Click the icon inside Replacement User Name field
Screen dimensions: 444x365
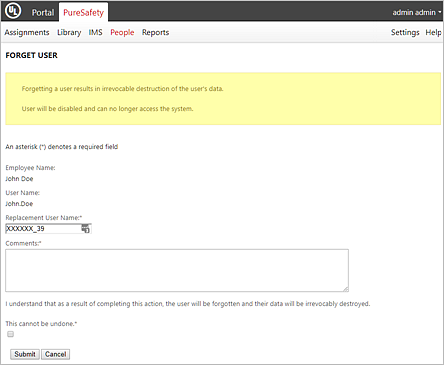coord(86,228)
